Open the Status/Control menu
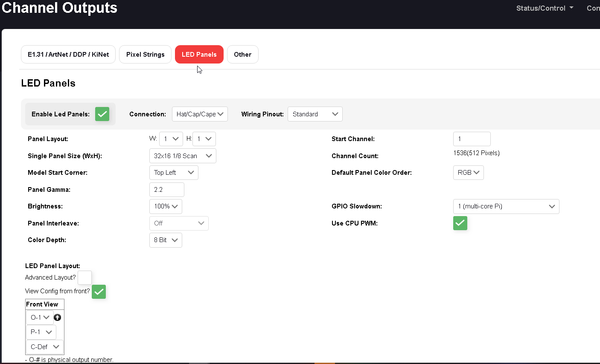 click(545, 8)
